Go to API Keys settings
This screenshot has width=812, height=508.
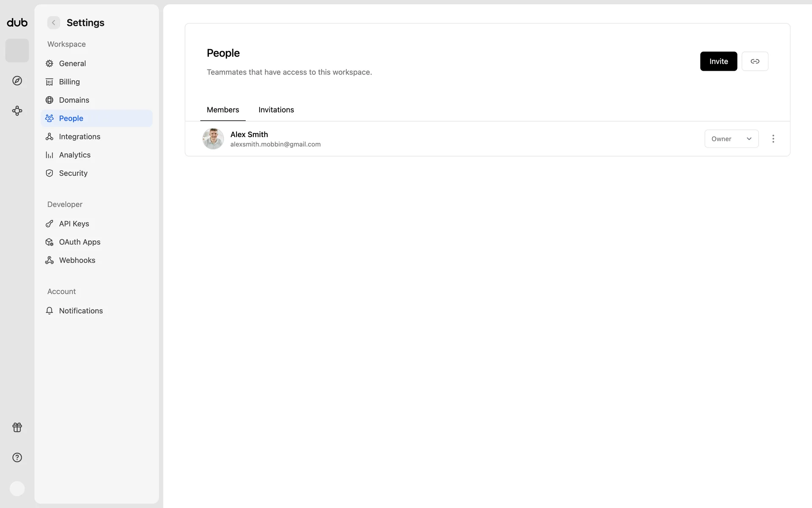click(x=74, y=224)
